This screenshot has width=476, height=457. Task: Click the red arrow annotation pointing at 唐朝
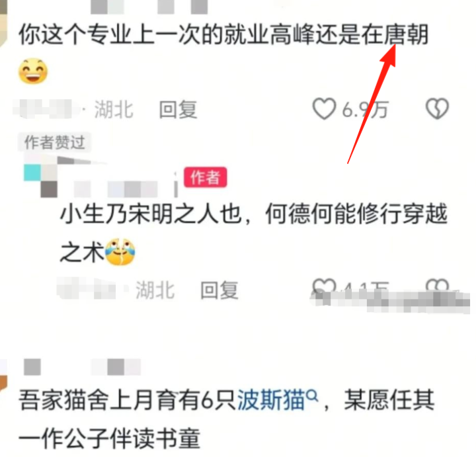tap(372, 103)
